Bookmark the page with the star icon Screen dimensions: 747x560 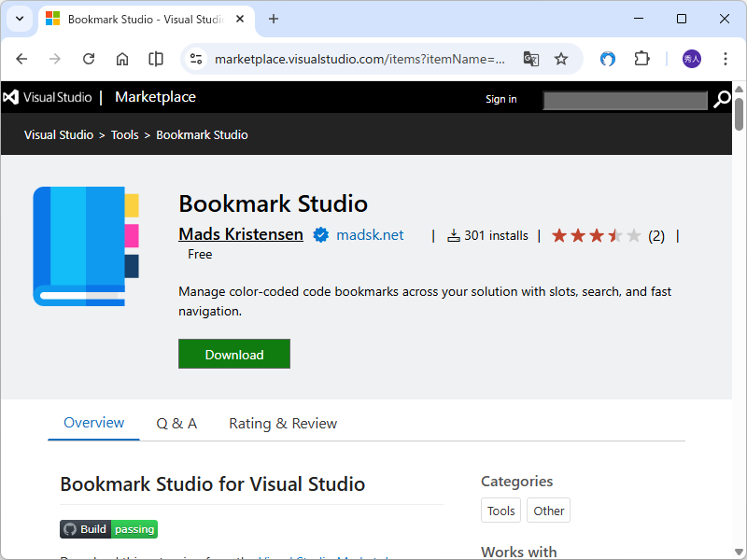(561, 58)
